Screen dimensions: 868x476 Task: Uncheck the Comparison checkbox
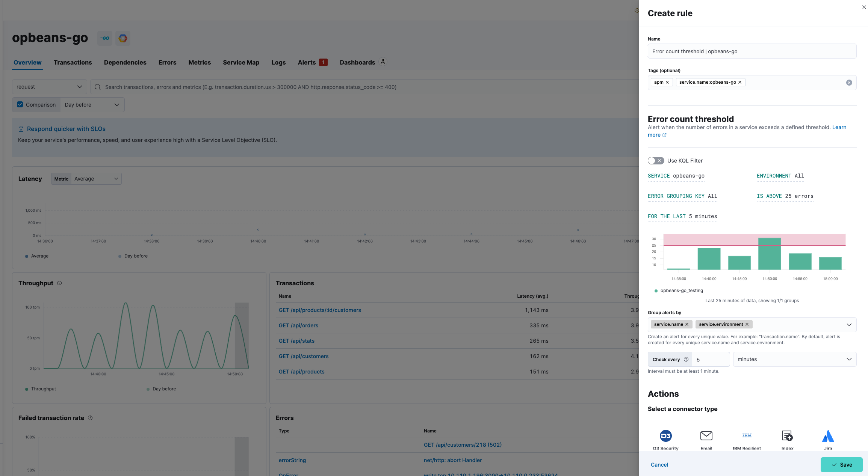pyautogui.click(x=20, y=105)
